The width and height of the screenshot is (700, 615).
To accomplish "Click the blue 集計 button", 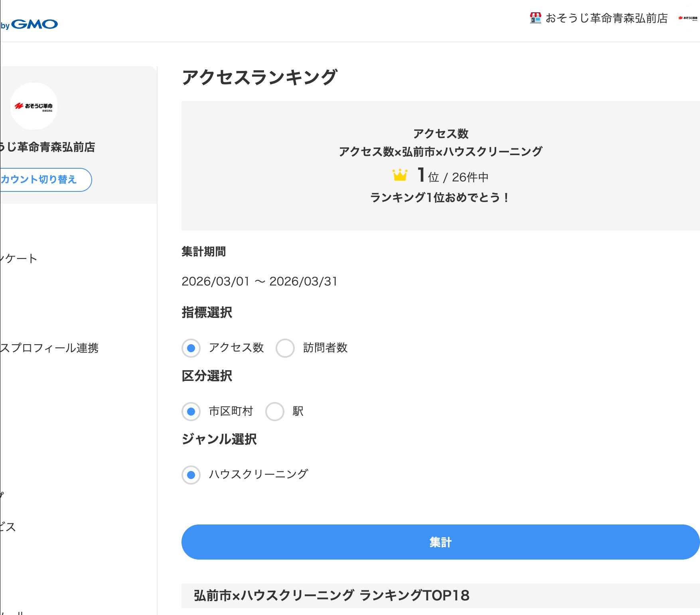I will point(440,542).
